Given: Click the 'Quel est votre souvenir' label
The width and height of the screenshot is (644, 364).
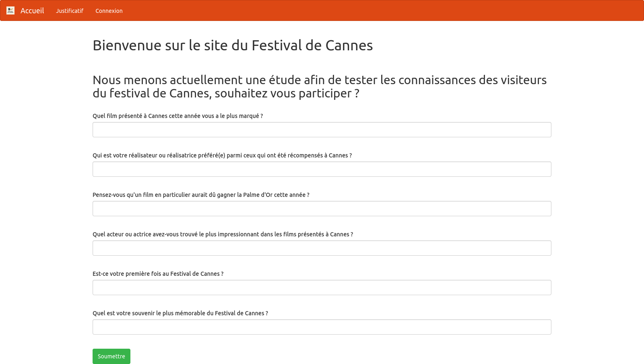Looking at the screenshot, I should pos(180,313).
